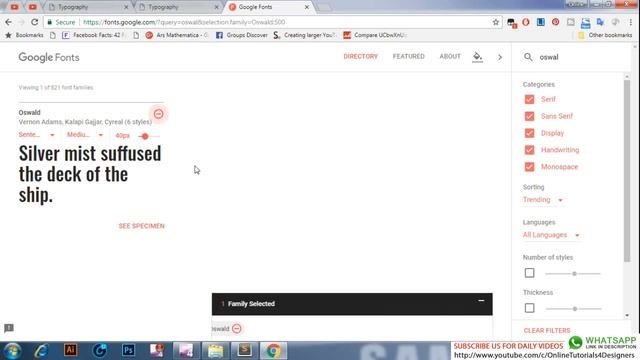Open Internet Explorer from the taskbar
Viewport: 640px width, 360px height.
pyautogui.click(x=41, y=351)
